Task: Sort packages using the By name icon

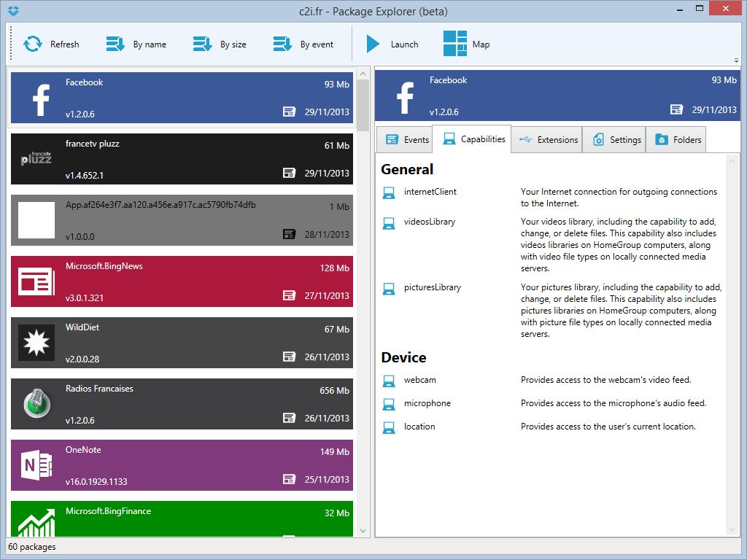Action: tap(115, 44)
